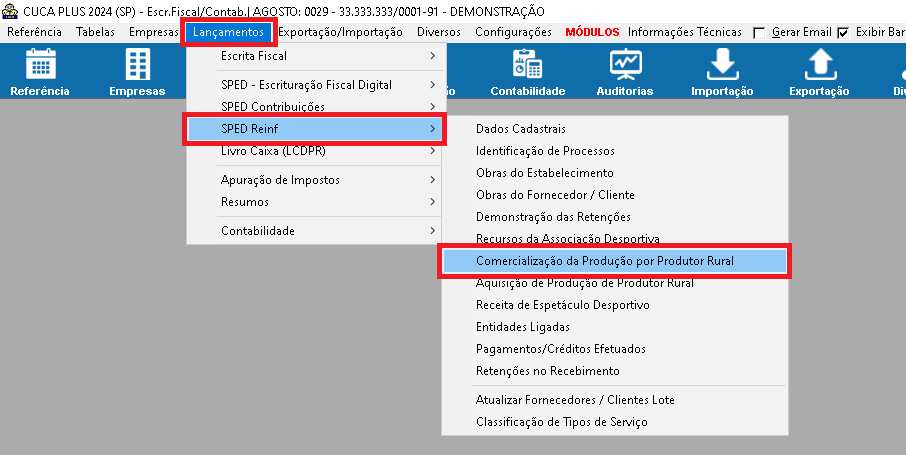906x455 pixels.
Task: Enable the Gerar Email checkbox
Action: click(x=759, y=33)
